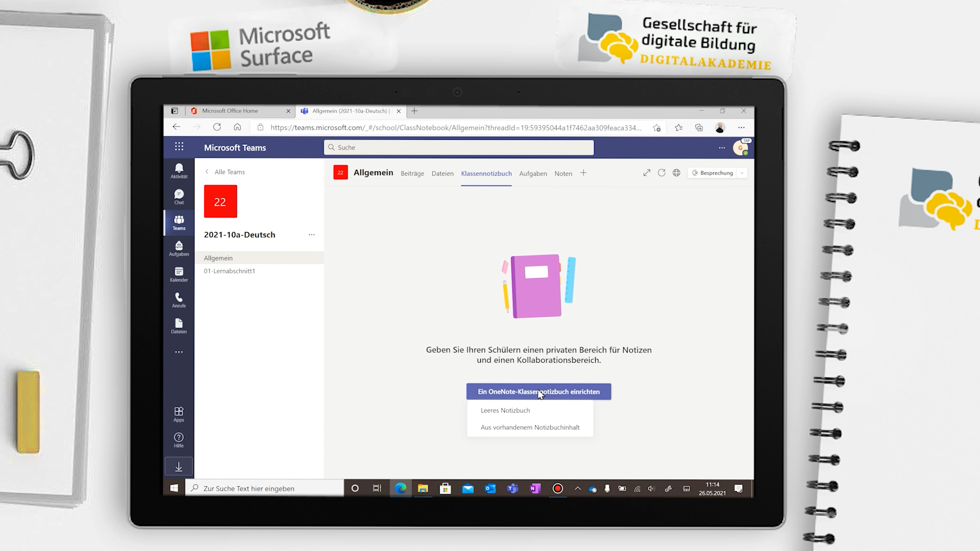The image size is (980, 551).
Task: Click the Teams Suche search box
Action: [x=458, y=147]
